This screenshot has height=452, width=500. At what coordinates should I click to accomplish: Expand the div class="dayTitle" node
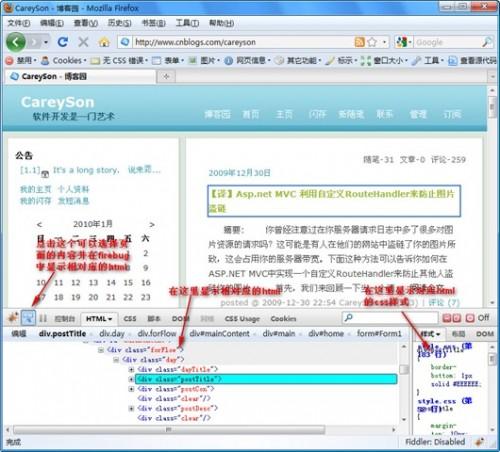(x=131, y=369)
